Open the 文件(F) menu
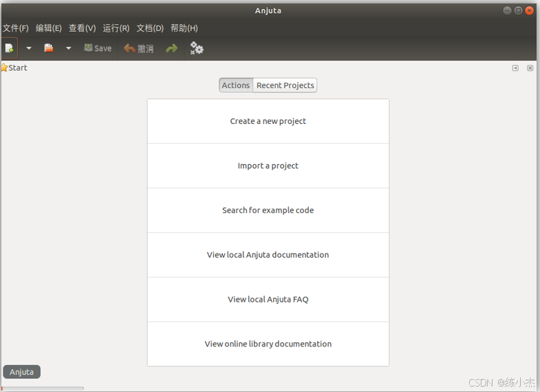Image resolution: width=540 pixels, height=392 pixels. click(15, 28)
